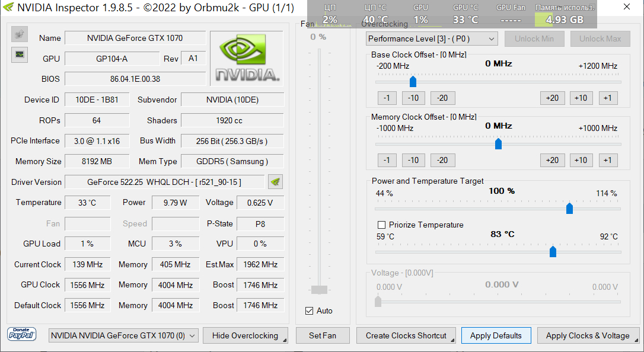This screenshot has height=352, width=644.
Task: Click Memory Clock Offset +10 button
Action: click(x=581, y=161)
